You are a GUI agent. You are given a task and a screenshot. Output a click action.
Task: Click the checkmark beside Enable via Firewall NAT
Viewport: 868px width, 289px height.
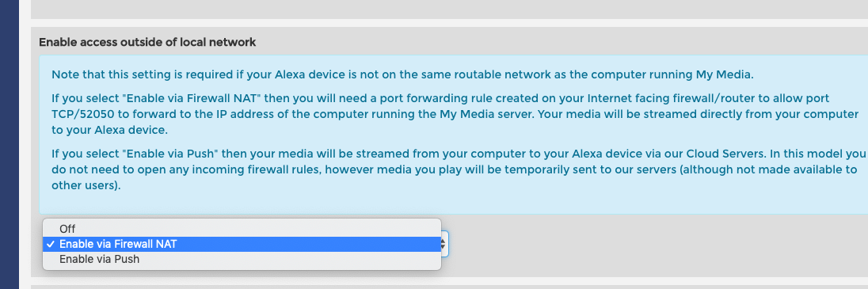(51, 244)
